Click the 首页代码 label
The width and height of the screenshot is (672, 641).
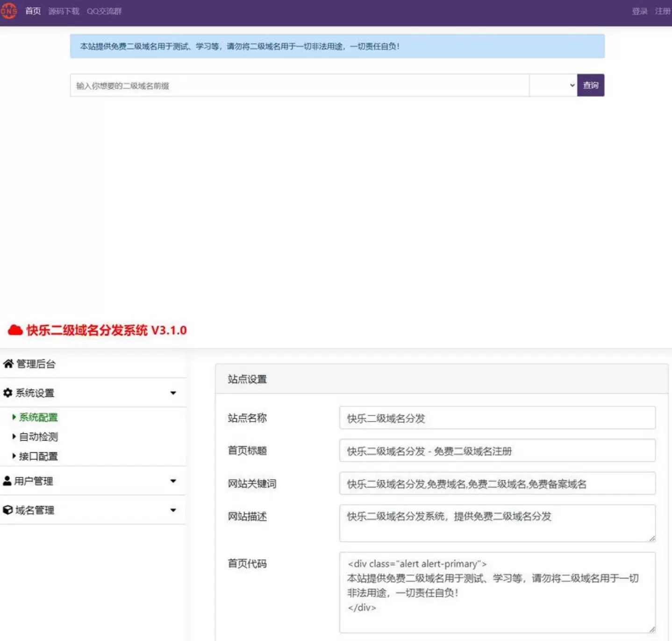pyautogui.click(x=247, y=563)
